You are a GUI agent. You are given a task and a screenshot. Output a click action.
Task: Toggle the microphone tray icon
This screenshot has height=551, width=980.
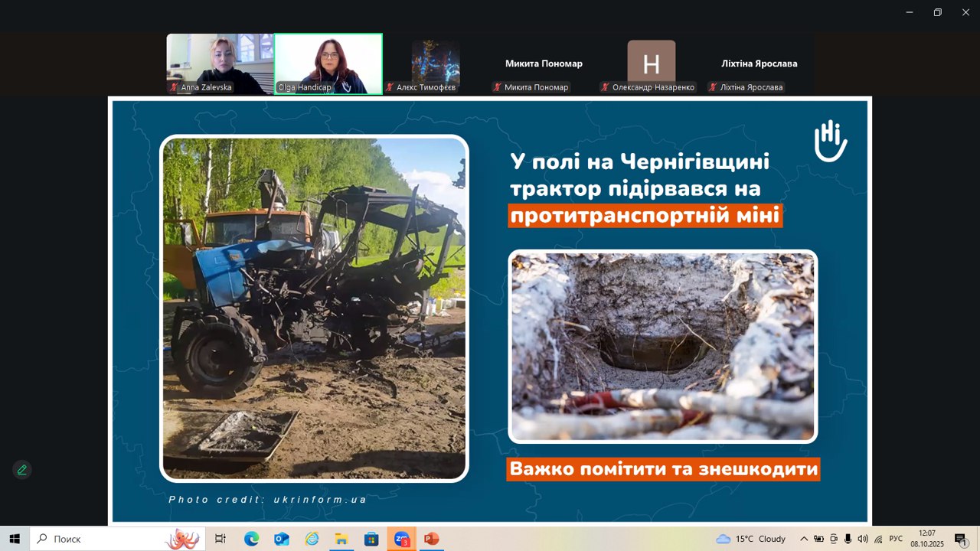click(848, 539)
